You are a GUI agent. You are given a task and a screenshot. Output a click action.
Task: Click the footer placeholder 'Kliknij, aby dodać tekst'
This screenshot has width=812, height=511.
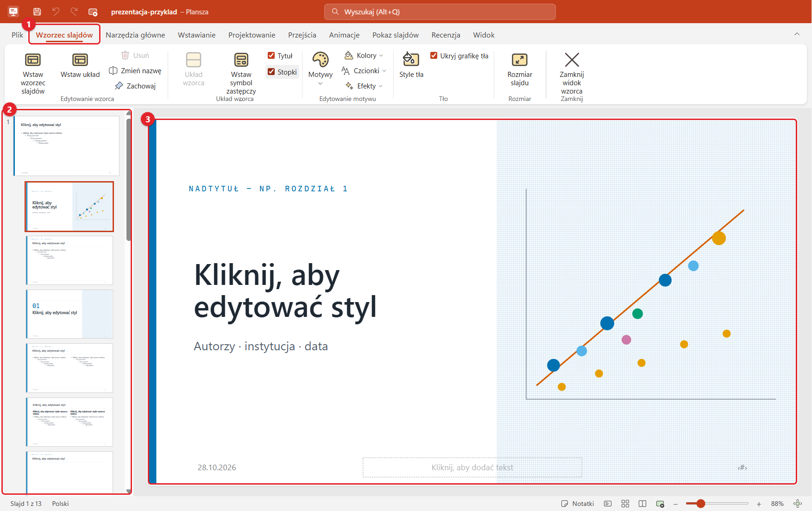click(472, 467)
